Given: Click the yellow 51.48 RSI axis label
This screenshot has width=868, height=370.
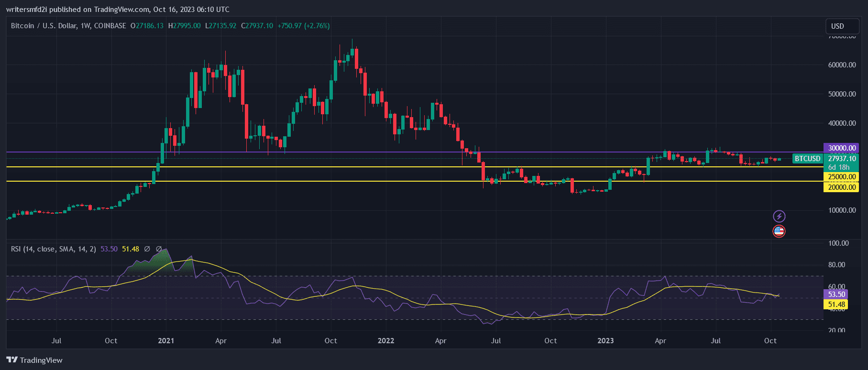Looking at the screenshot, I should [836, 305].
